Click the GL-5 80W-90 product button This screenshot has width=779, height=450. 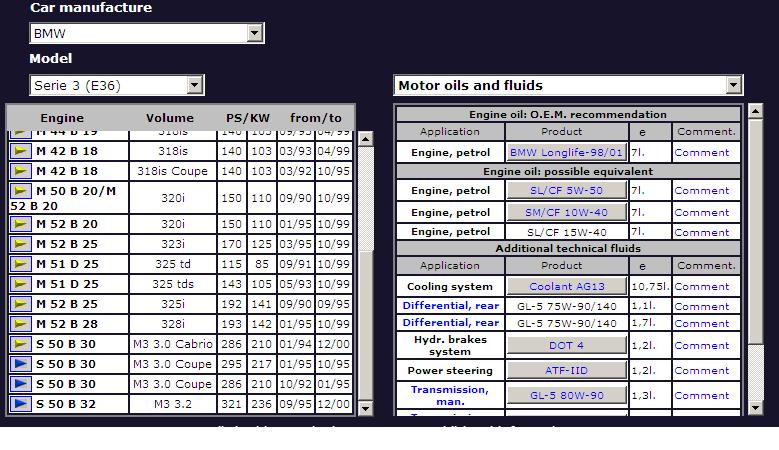566,395
